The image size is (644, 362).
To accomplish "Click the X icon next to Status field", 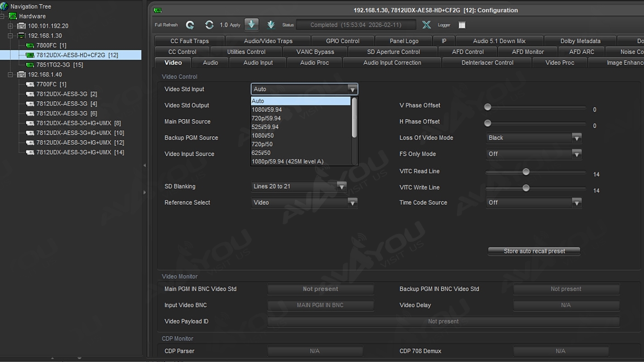I will (x=426, y=25).
